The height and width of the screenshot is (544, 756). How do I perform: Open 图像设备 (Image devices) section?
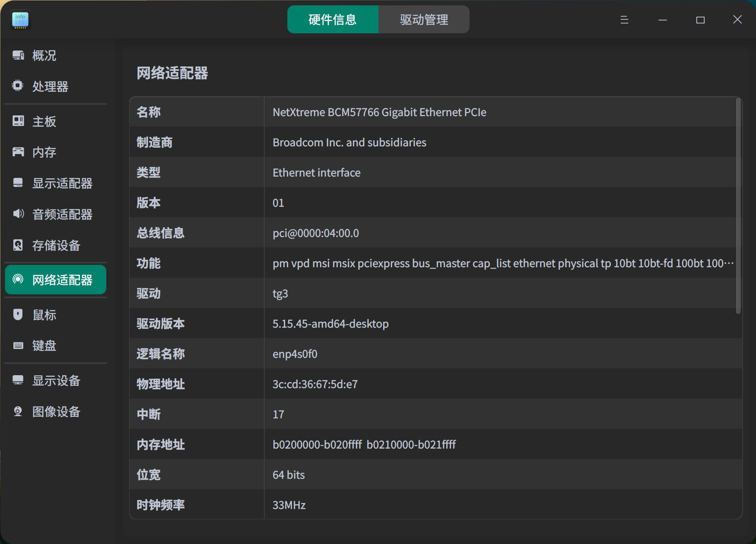(56, 411)
